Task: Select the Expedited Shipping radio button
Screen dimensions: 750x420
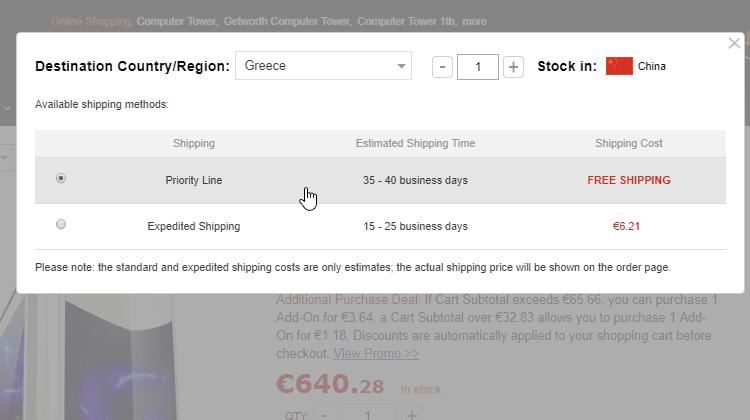Action: click(62, 226)
